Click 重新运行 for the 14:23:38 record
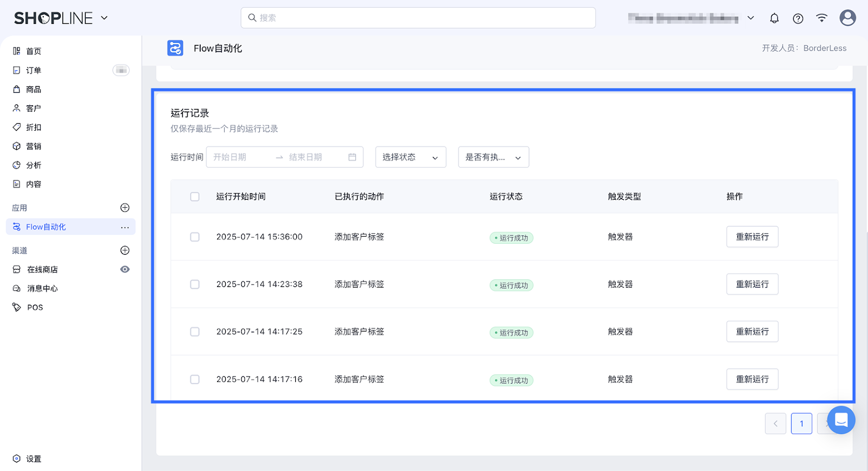Viewport: 868px width, 471px height. coord(752,284)
